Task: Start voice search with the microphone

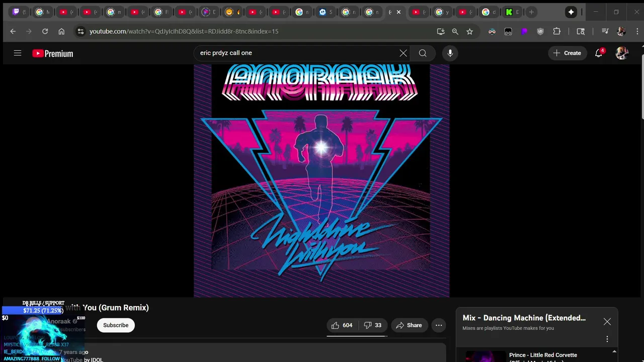Action: pos(450,53)
